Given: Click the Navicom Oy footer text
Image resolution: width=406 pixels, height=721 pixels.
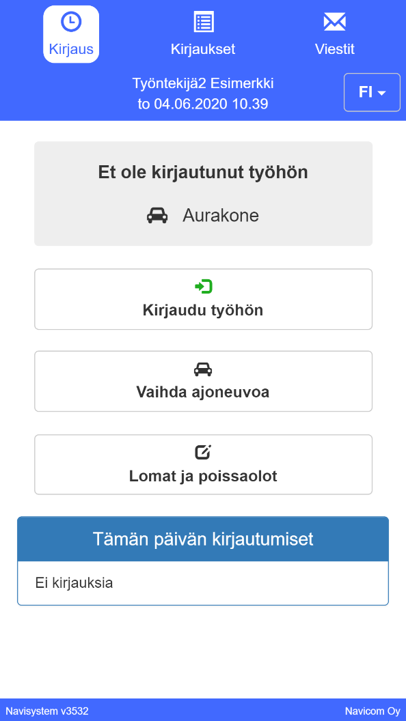Looking at the screenshot, I should 372,711.
